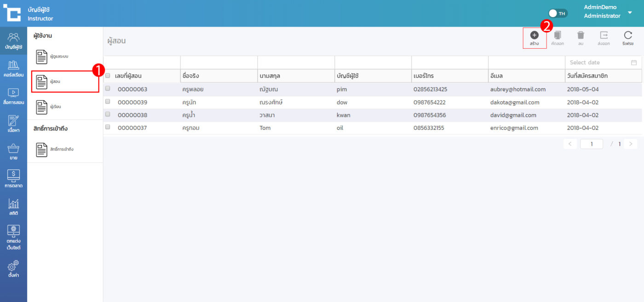Select ผู้ดูแลระบบ in the users menu
Image resolution: width=644 pixels, height=302 pixels.
click(x=55, y=57)
